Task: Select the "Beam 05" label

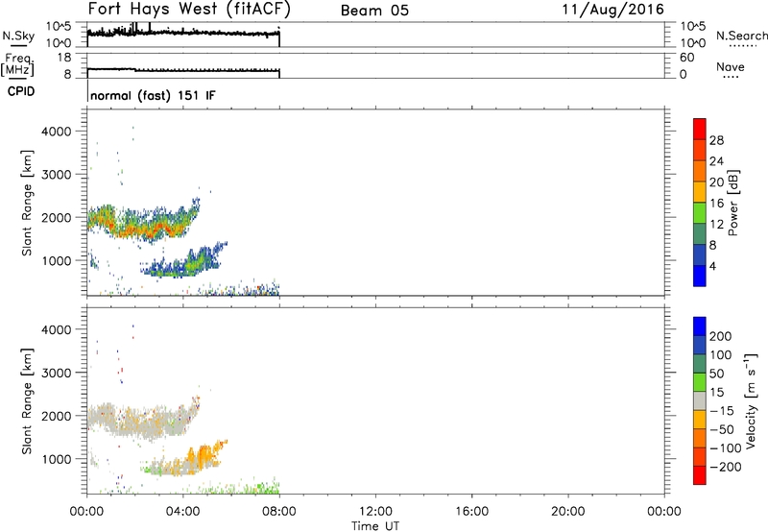Action: [x=374, y=11]
